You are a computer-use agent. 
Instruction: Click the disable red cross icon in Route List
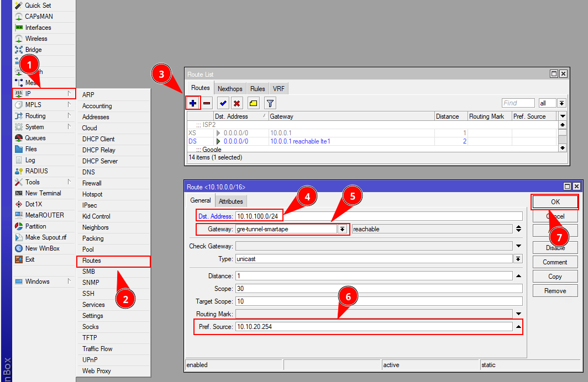click(237, 103)
